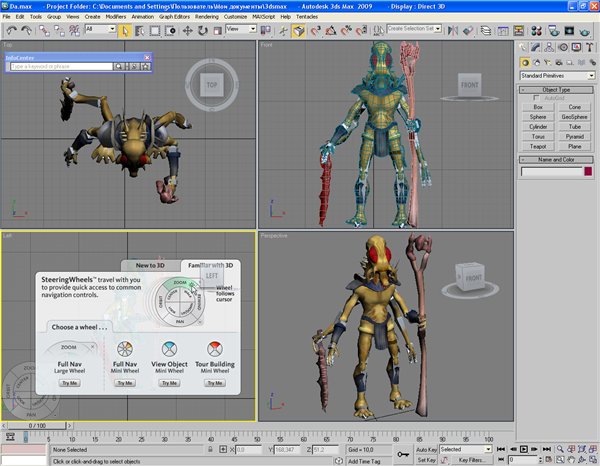Open the Utilities hammer panel tab
Image resolution: width=600 pixels, height=466 pixels.
click(x=587, y=46)
